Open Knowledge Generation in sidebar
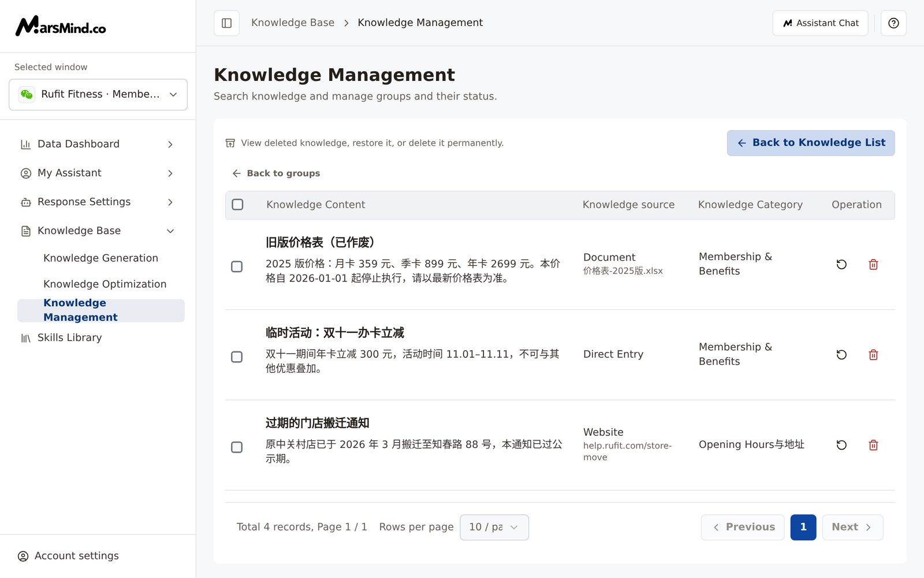This screenshot has width=924, height=578. pyautogui.click(x=100, y=258)
